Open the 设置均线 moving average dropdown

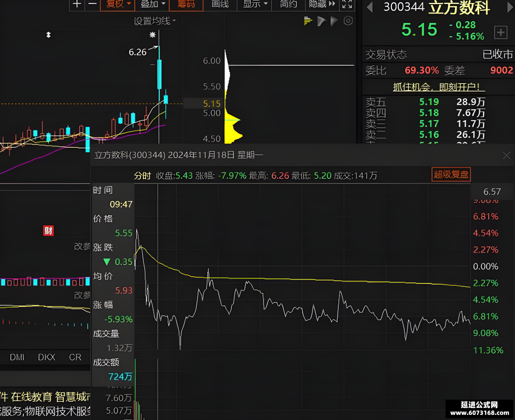click(155, 21)
